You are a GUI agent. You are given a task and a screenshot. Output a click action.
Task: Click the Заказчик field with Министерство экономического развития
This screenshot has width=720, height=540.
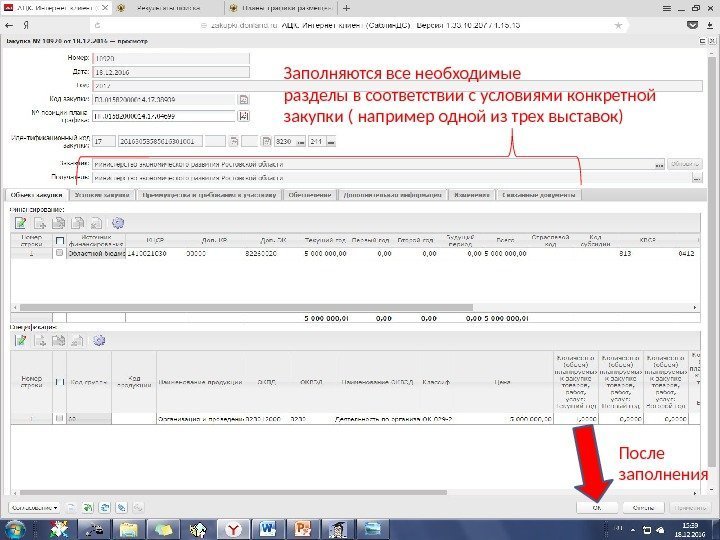point(372,164)
